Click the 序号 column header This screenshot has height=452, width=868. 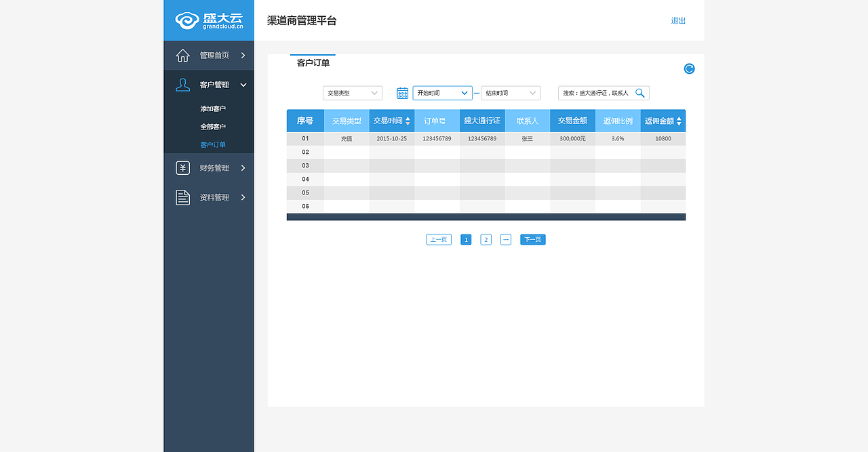(305, 121)
